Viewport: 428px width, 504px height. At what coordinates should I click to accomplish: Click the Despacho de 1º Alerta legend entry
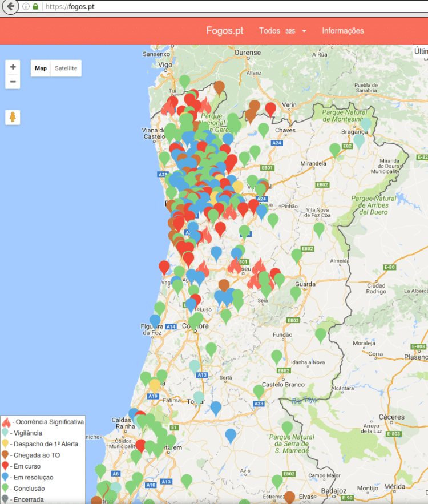tap(40, 444)
